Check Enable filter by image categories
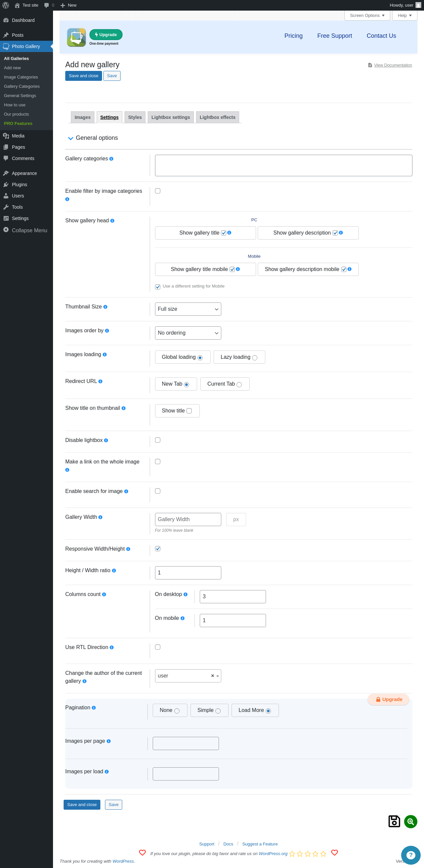424x868 pixels. 158,191
